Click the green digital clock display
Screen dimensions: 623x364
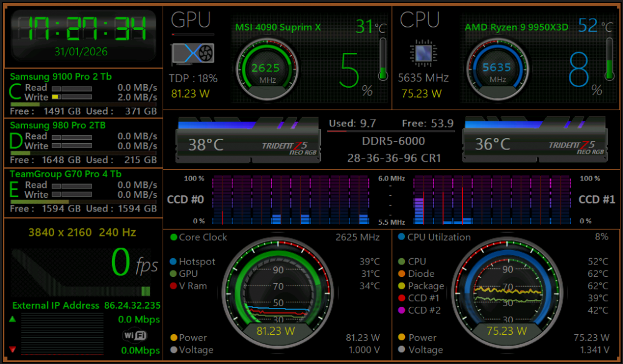point(82,28)
